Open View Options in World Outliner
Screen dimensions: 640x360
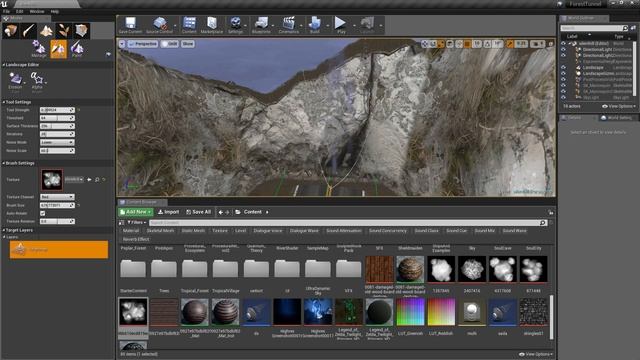coord(618,106)
